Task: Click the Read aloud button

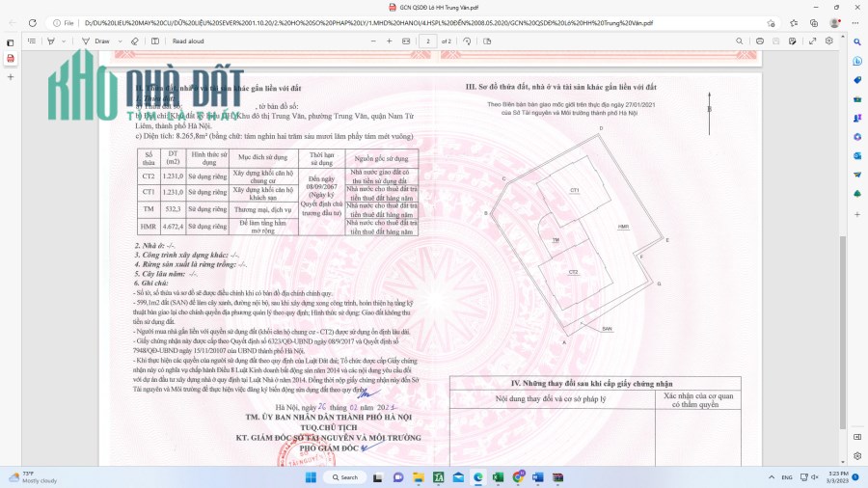Action: pos(187,41)
